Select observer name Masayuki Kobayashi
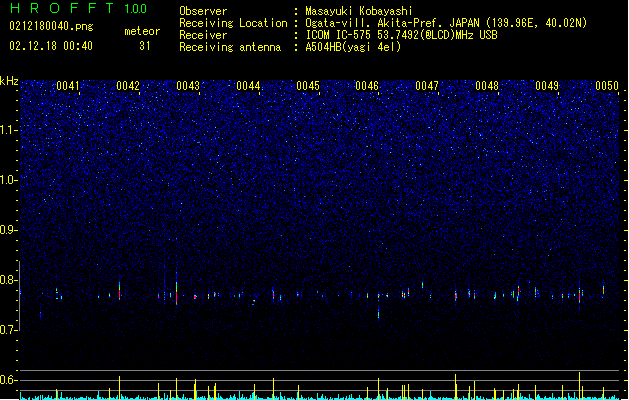The image size is (629, 400). click(359, 11)
